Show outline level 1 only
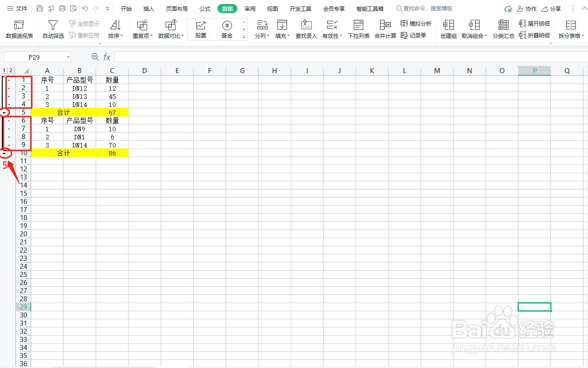 coord(4,71)
